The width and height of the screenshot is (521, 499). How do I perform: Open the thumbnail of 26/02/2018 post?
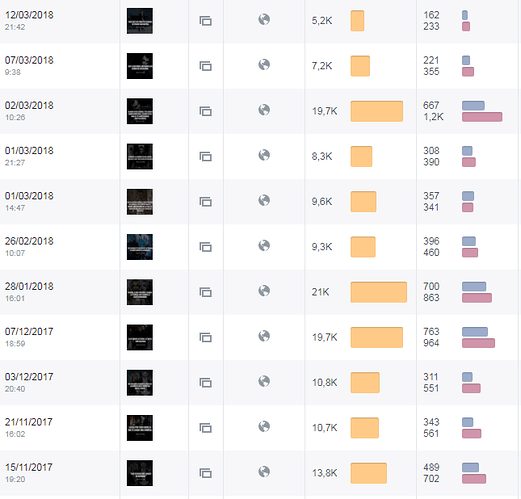tap(140, 247)
